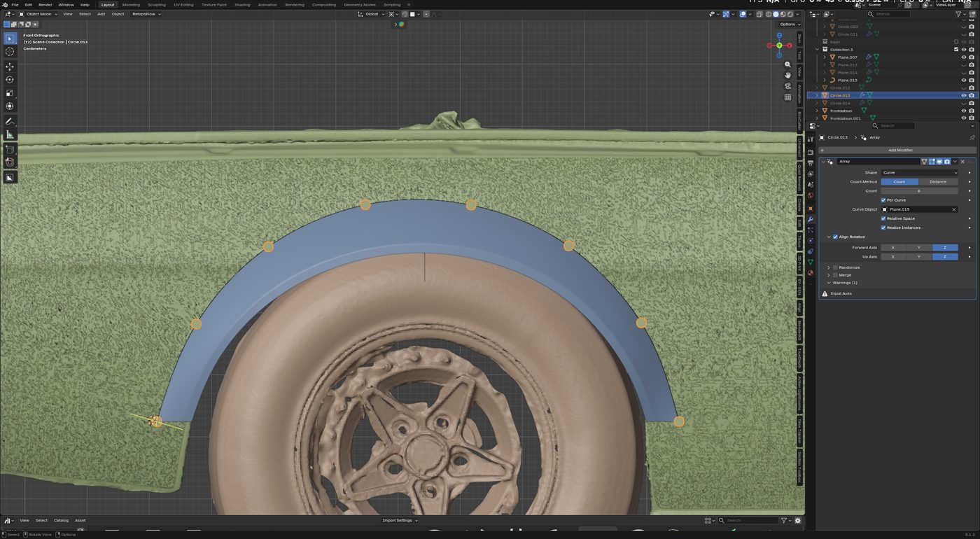Select the Annotate tool
This screenshot has width=980, height=539.
click(x=10, y=121)
